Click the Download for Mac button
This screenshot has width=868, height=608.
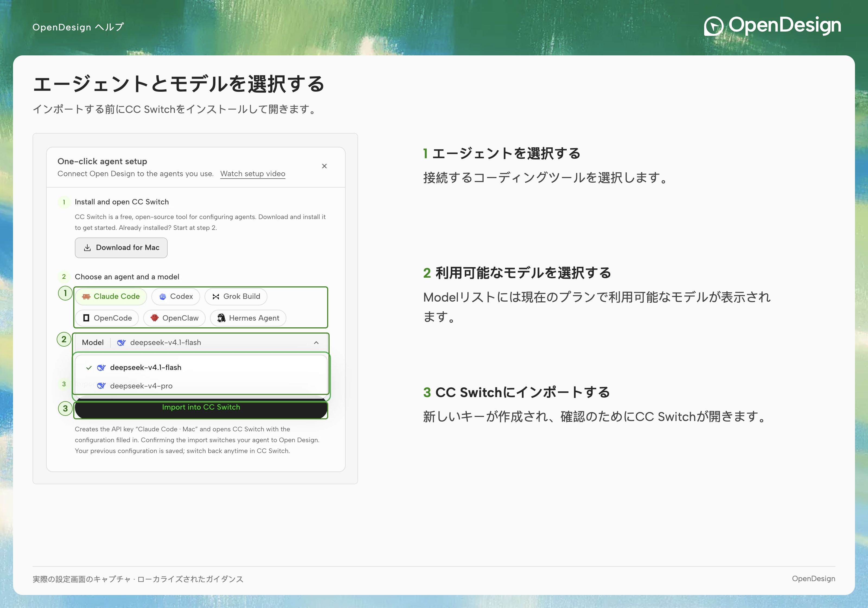pos(121,248)
